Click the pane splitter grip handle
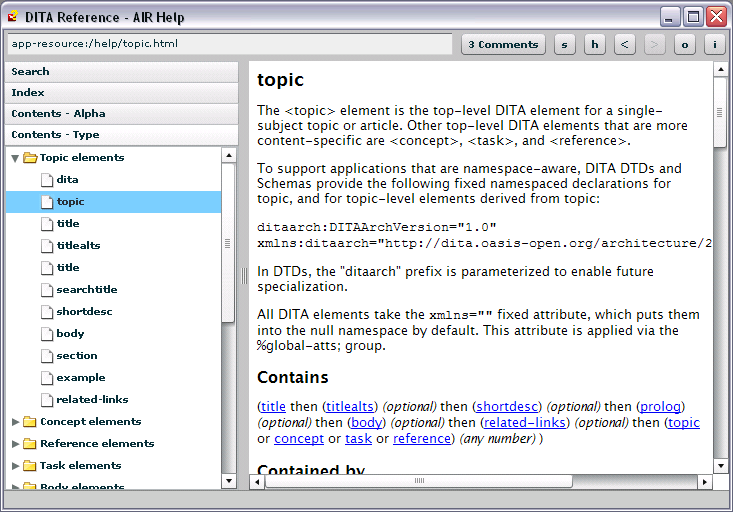This screenshot has width=733, height=512. (x=244, y=276)
